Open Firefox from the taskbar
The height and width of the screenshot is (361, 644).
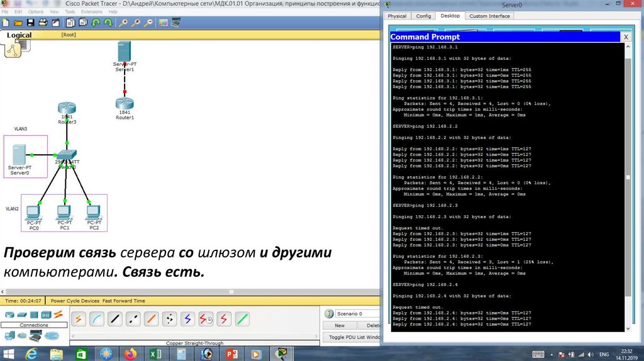coord(131,353)
